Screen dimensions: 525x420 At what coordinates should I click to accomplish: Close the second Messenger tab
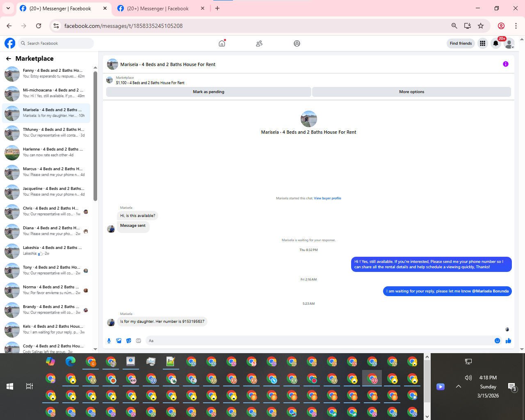pyautogui.click(x=203, y=8)
